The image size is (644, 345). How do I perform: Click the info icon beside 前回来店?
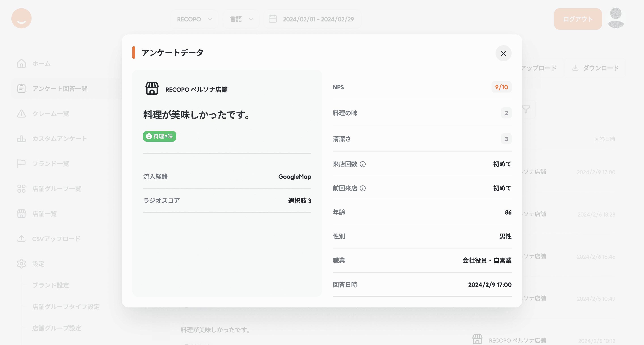[x=362, y=188]
